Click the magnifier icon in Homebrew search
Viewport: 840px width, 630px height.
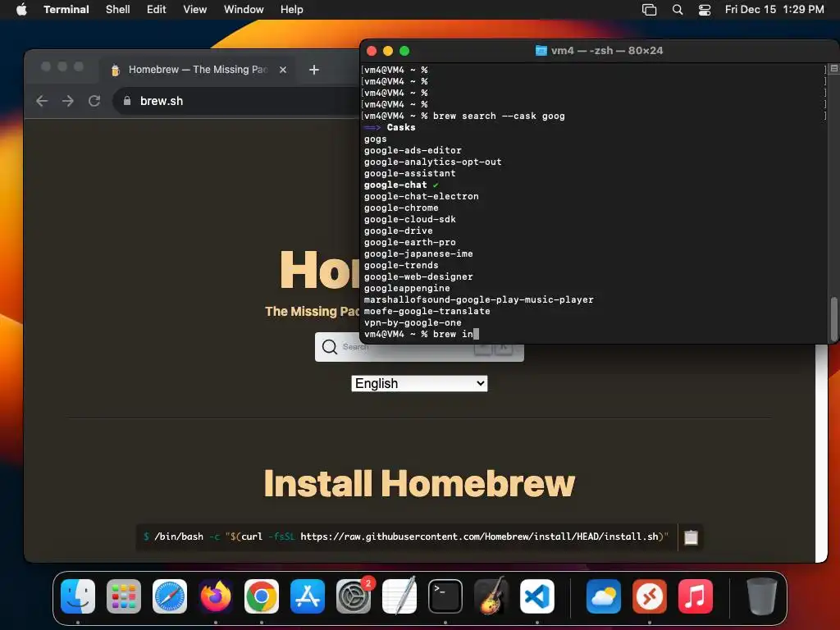(x=330, y=347)
